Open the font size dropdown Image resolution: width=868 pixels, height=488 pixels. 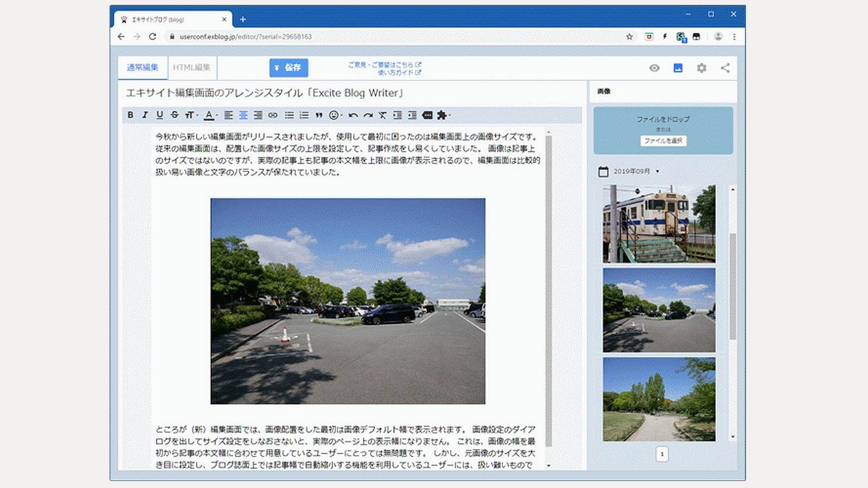(191, 115)
